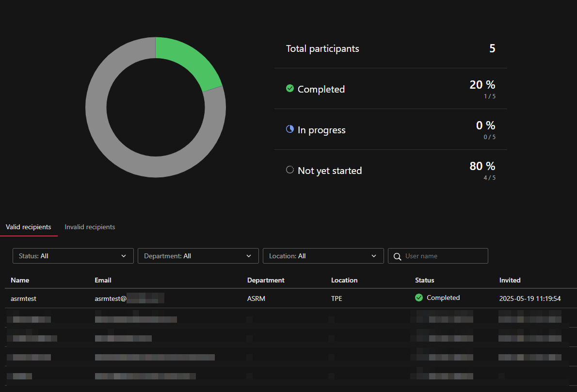This screenshot has height=392, width=577.
Task: Sort by the Invited column header
Action: [510, 280]
